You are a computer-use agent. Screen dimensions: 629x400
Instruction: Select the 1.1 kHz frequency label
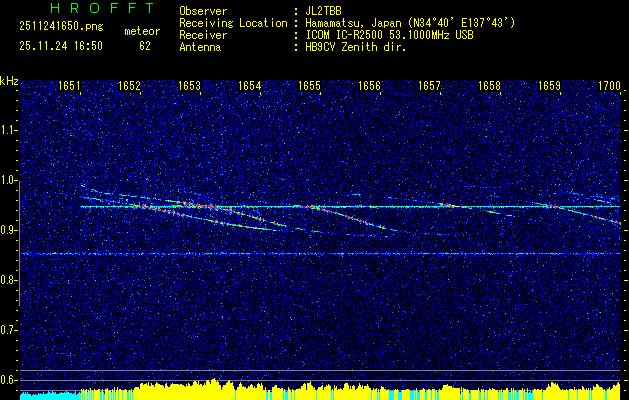point(9,130)
